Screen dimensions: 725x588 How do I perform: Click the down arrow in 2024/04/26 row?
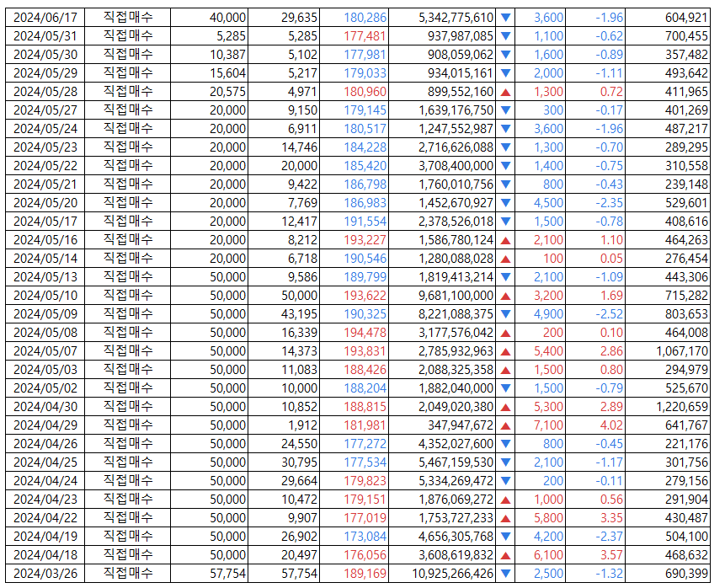(x=505, y=444)
